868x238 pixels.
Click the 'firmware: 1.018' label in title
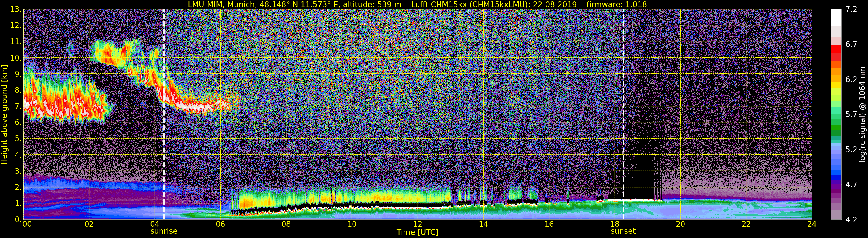[617, 4]
